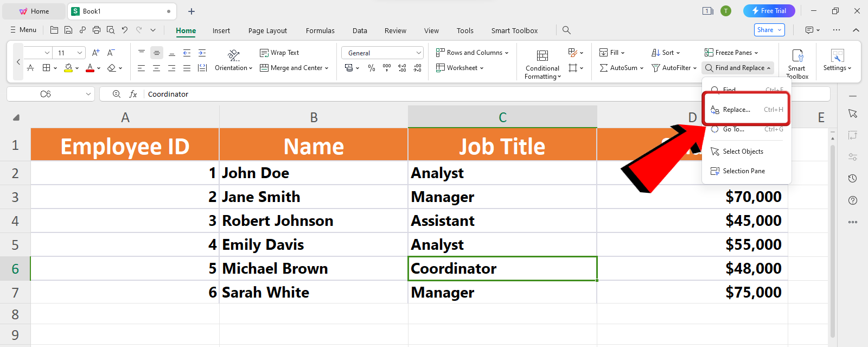Viewport: 868px width, 347px height.
Task: Open the font size dropdown showing 11
Action: point(80,53)
